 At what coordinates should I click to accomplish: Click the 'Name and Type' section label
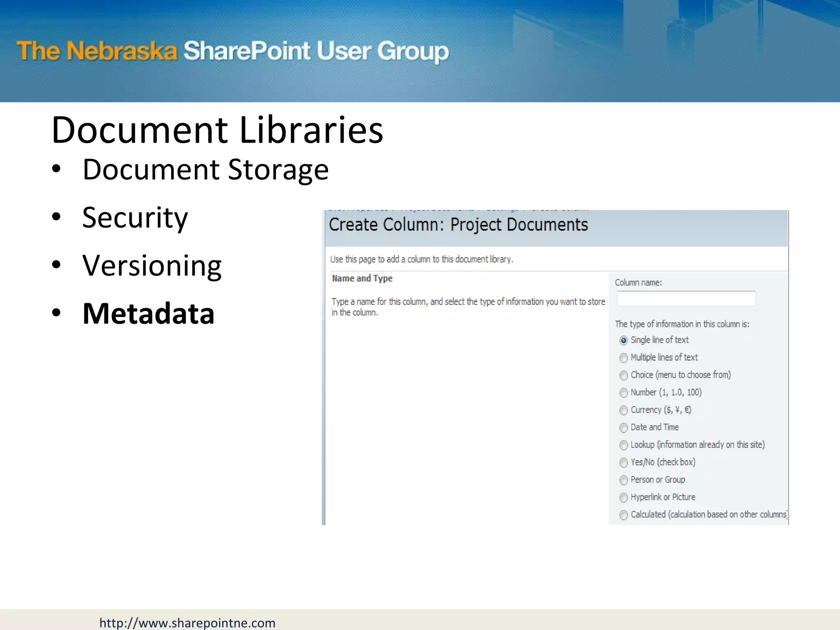click(362, 278)
